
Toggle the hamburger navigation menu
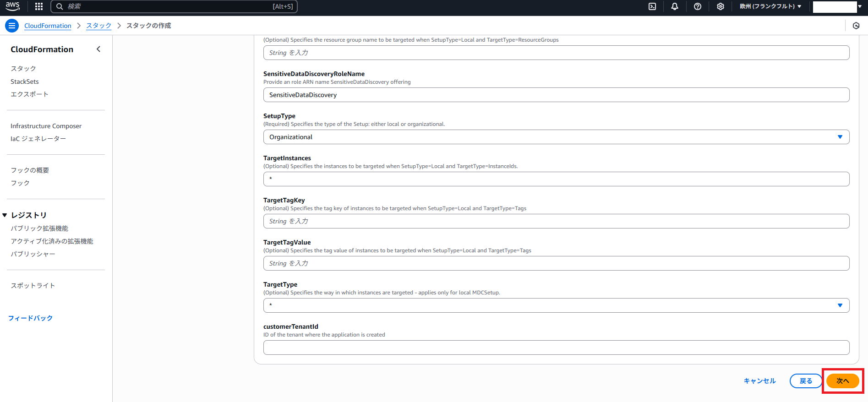(x=12, y=26)
